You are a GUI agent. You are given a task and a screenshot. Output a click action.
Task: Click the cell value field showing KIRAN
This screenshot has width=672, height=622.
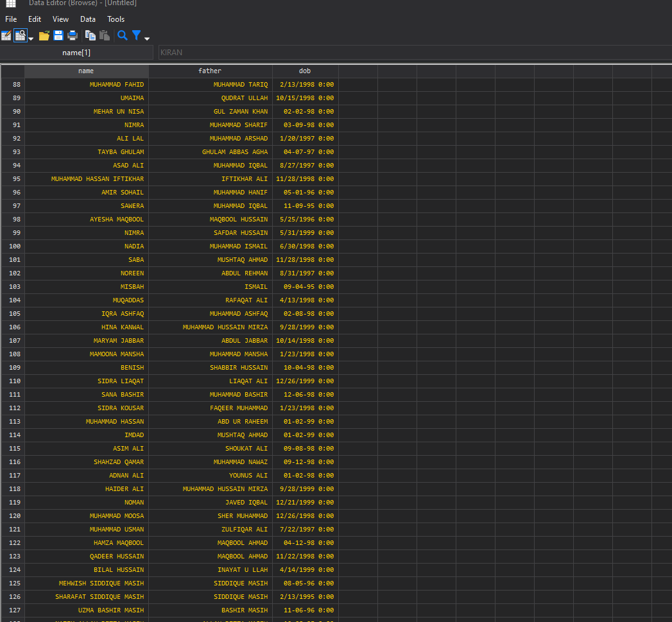click(x=415, y=52)
